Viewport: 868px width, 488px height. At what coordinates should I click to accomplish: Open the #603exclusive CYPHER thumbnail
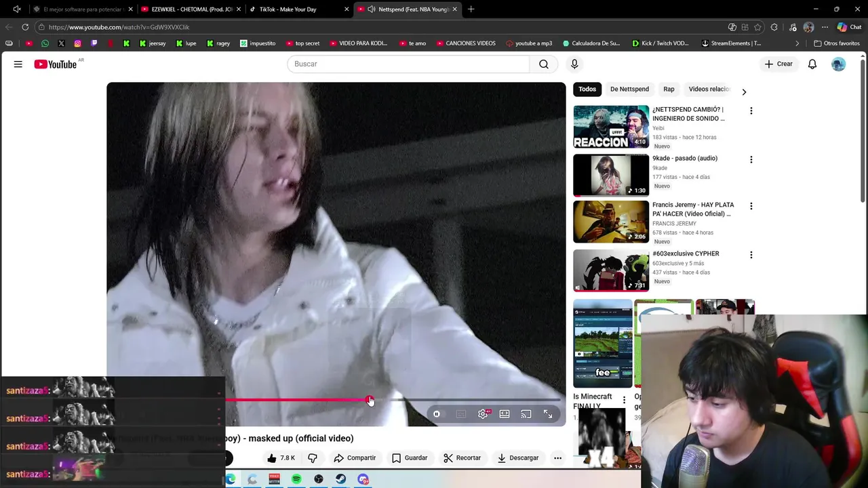(x=611, y=270)
